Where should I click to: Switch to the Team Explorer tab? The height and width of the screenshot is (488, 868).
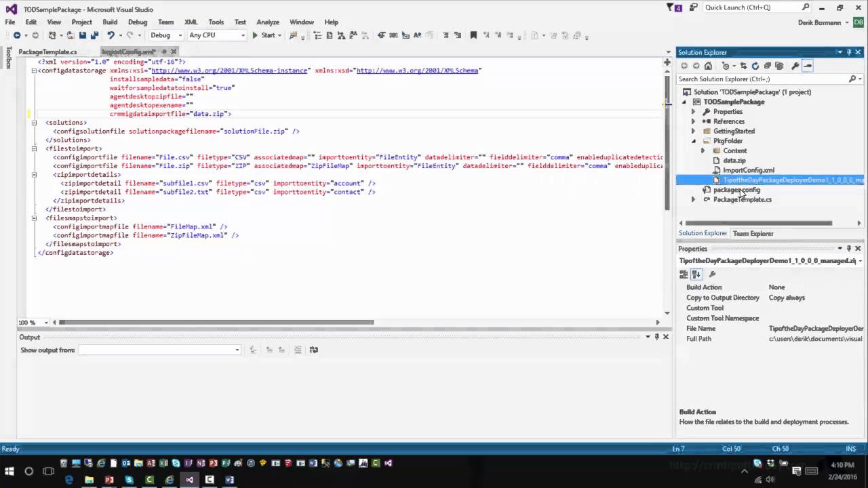[x=753, y=233]
